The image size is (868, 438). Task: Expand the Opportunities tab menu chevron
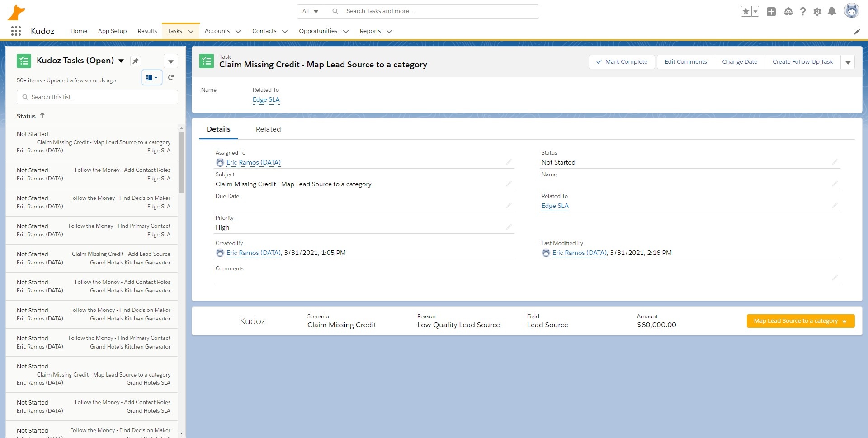[x=346, y=32]
